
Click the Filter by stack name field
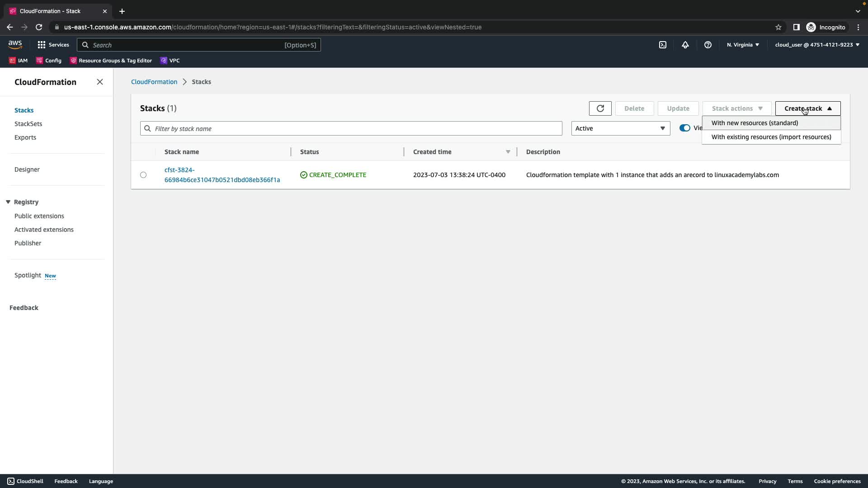point(351,129)
